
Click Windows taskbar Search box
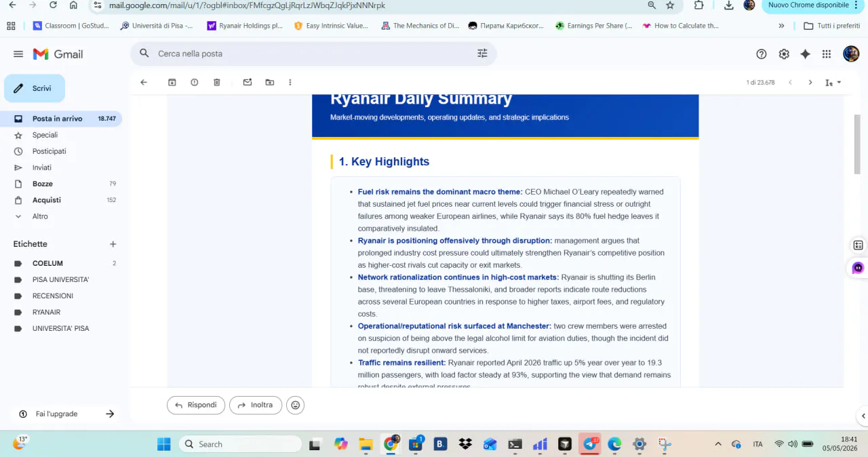pyautogui.click(x=241, y=444)
